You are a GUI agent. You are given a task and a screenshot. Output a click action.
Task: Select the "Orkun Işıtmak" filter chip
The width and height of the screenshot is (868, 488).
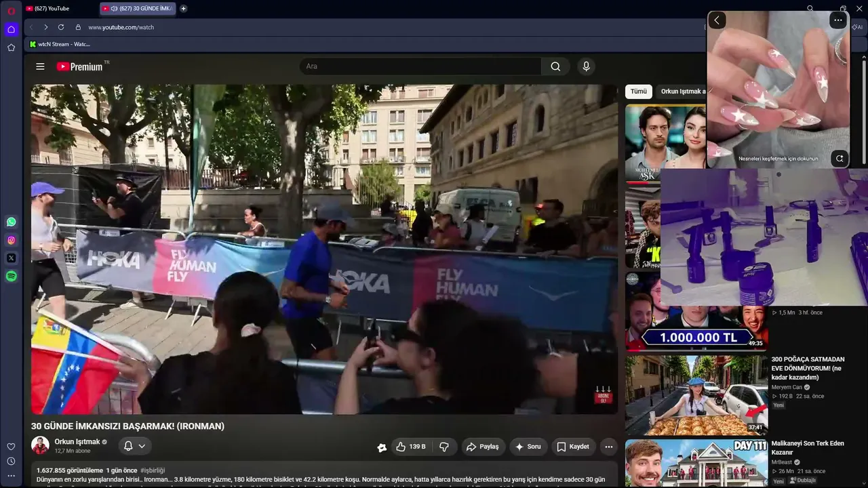click(x=683, y=91)
